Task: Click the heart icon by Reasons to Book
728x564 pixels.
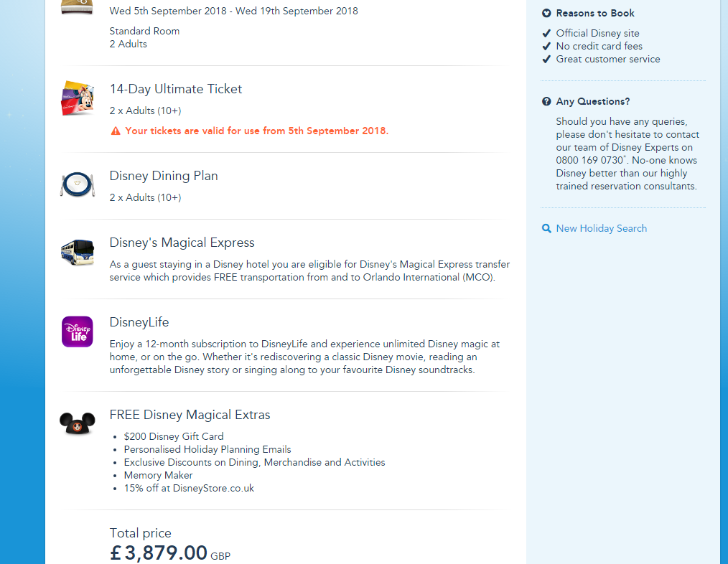Action: tap(546, 14)
